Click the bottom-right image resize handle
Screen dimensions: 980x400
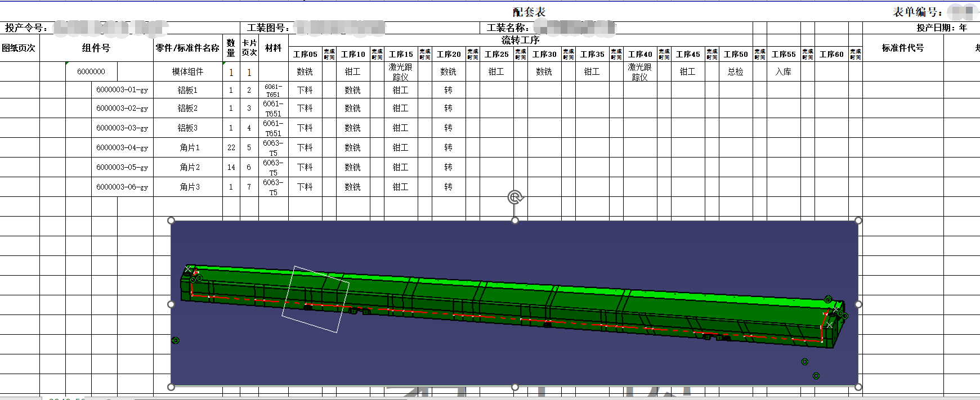(858, 387)
